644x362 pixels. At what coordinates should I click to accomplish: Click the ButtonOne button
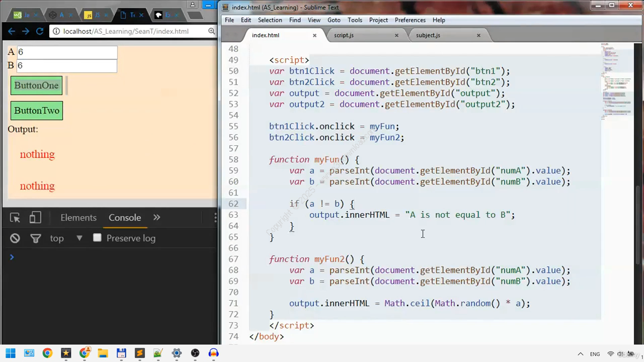coord(37,85)
